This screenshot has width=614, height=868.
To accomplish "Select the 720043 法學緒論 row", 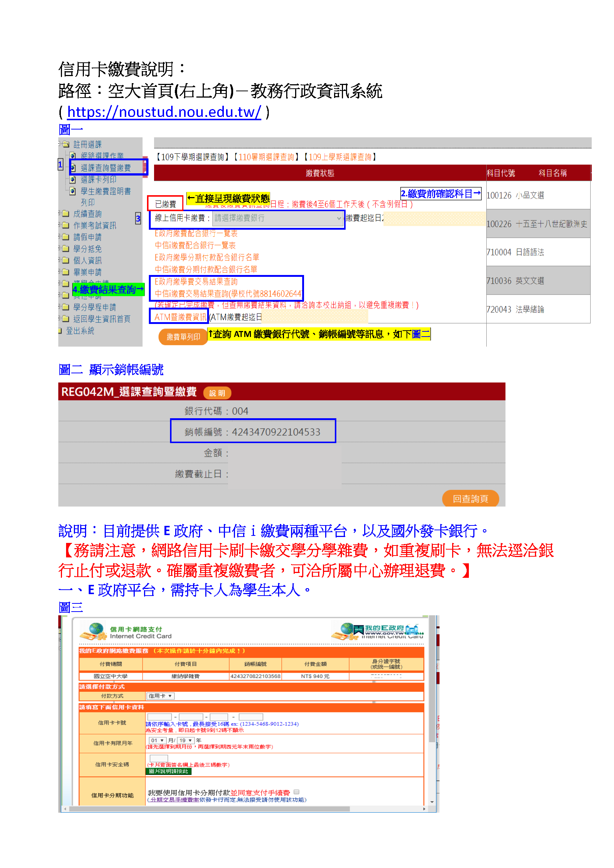I will [x=538, y=309].
